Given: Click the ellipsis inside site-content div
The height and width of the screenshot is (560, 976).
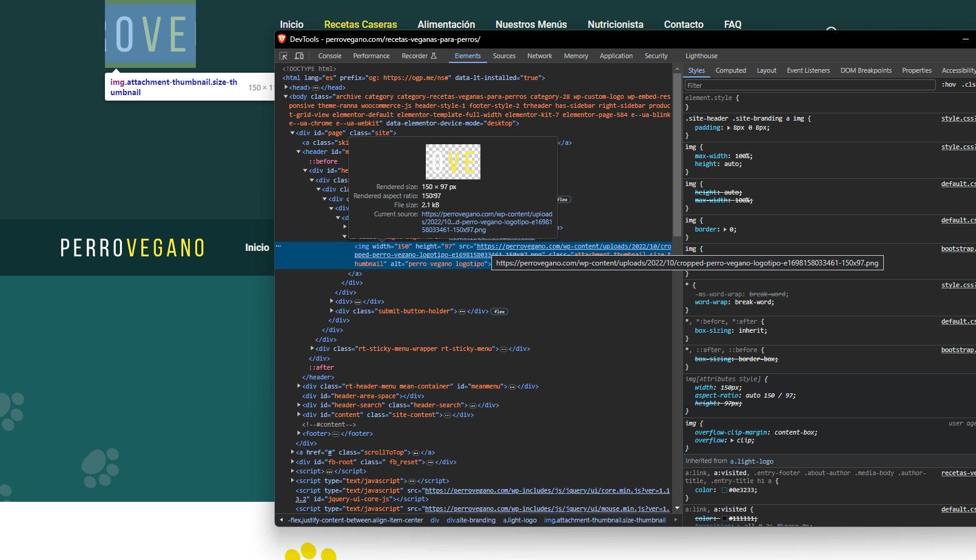Looking at the screenshot, I should pos(448,415).
